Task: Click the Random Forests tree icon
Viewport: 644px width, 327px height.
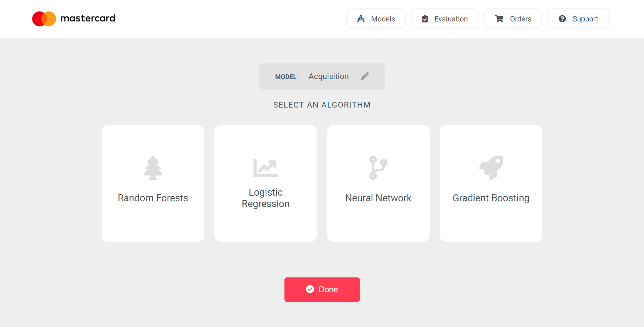Action: click(x=153, y=168)
